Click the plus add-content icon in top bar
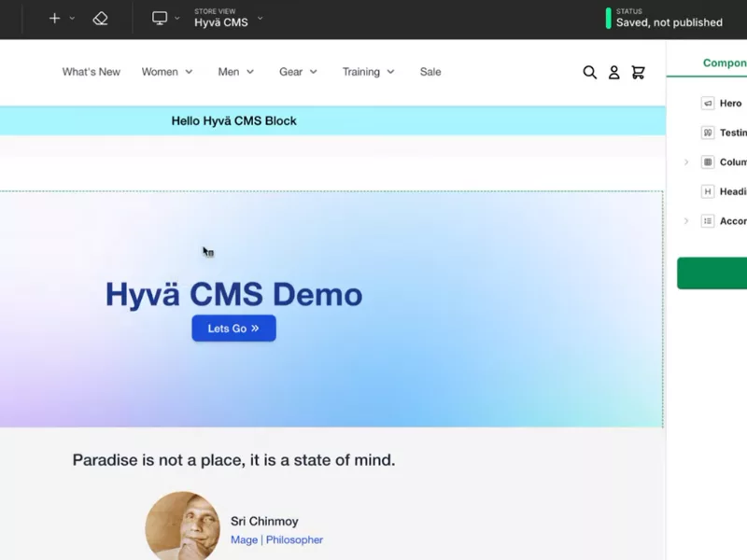Image resolution: width=747 pixels, height=560 pixels. pos(54,18)
